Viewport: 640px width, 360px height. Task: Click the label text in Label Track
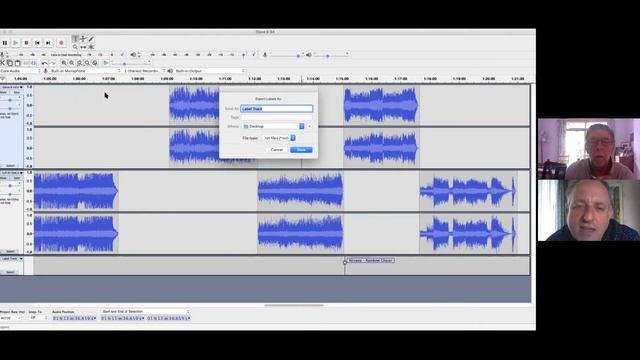click(371, 260)
